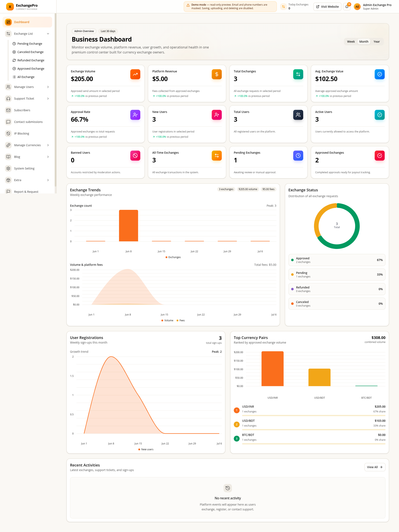
Task: Click the Admin Overview pill
Action: tap(84, 31)
